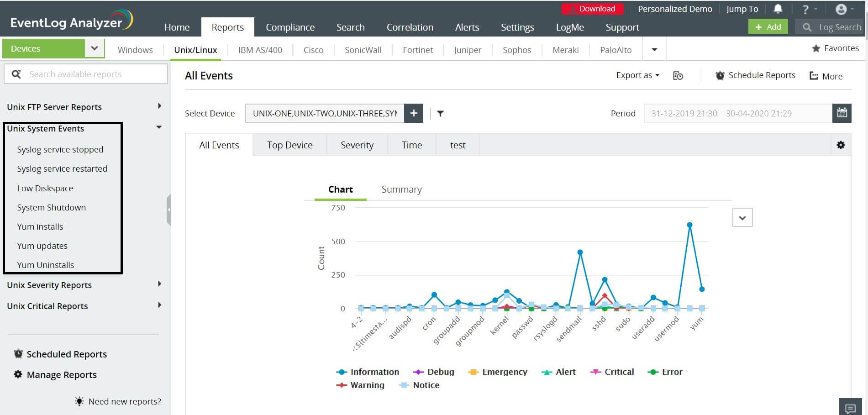This screenshot has width=868, height=415.
Task: Click the Schedule Reports button
Action: (x=756, y=75)
